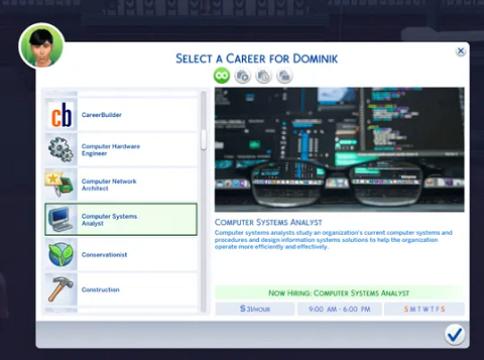Viewport: 484px width, 360px height.
Task: Close the Select a Career dialog
Action: coord(460,51)
